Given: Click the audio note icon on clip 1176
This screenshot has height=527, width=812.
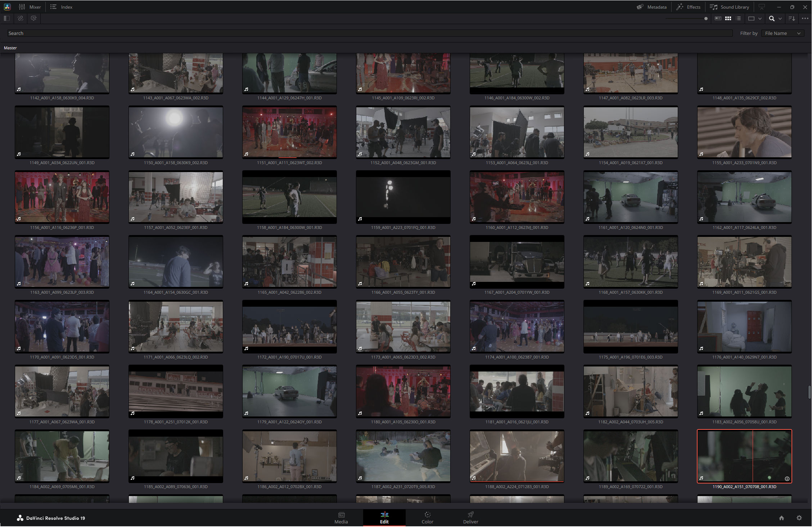Looking at the screenshot, I should 701,348.
